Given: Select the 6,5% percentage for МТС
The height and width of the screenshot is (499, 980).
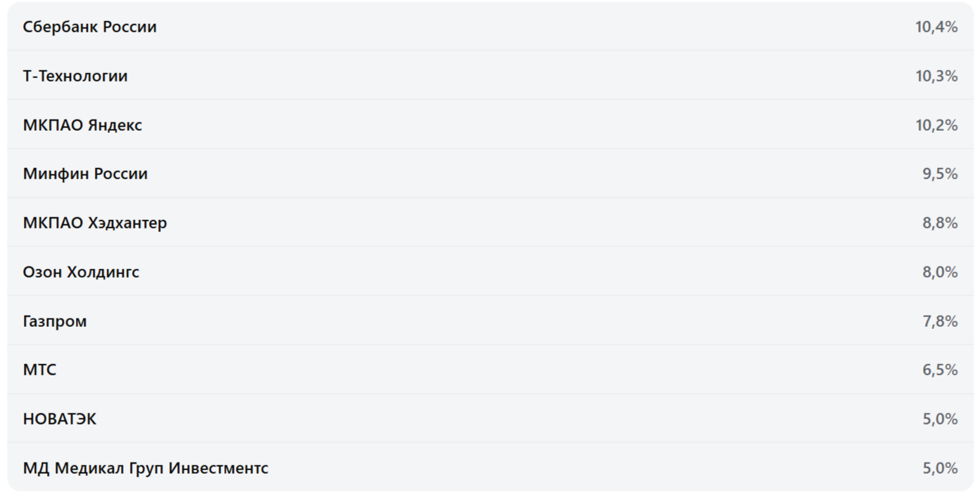Looking at the screenshot, I should click(x=940, y=370).
